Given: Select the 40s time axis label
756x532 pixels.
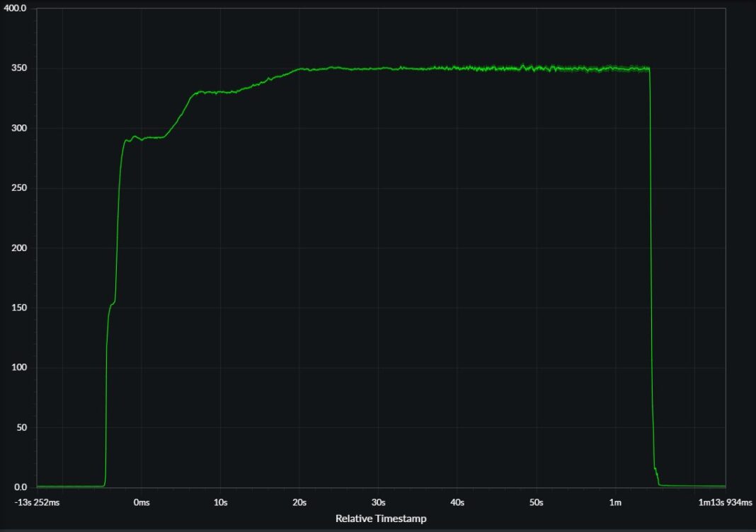Looking at the screenshot, I should coord(457,502).
